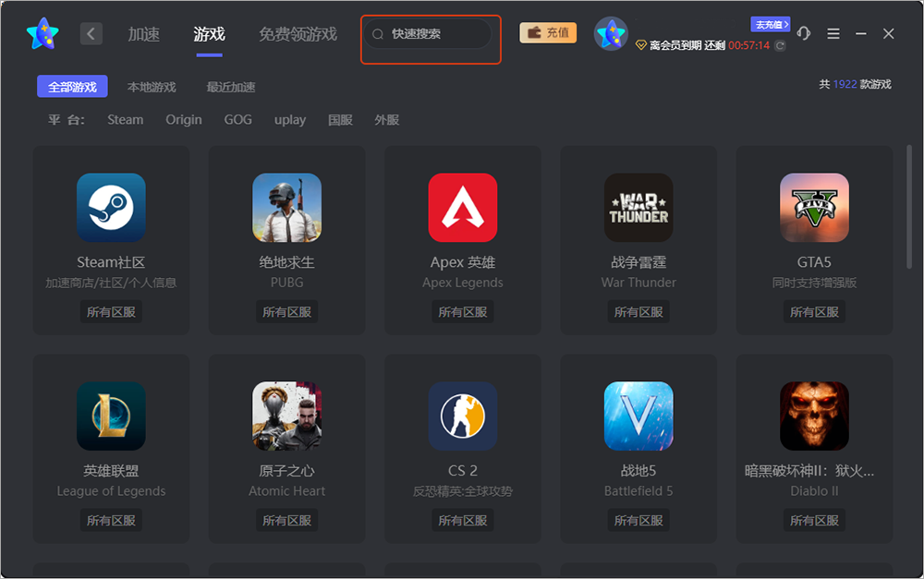Image resolution: width=924 pixels, height=579 pixels.
Task: Select the 全部游戏 filter tab
Action: [x=72, y=87]
